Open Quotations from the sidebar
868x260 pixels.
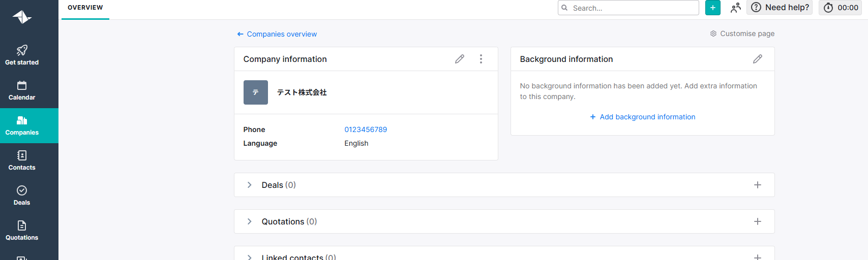(x=22, y=231)
